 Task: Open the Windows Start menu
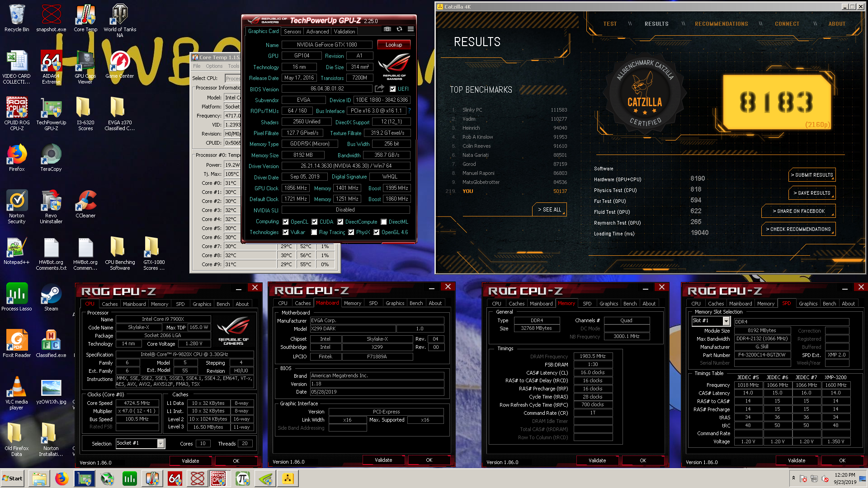(13, 479)
